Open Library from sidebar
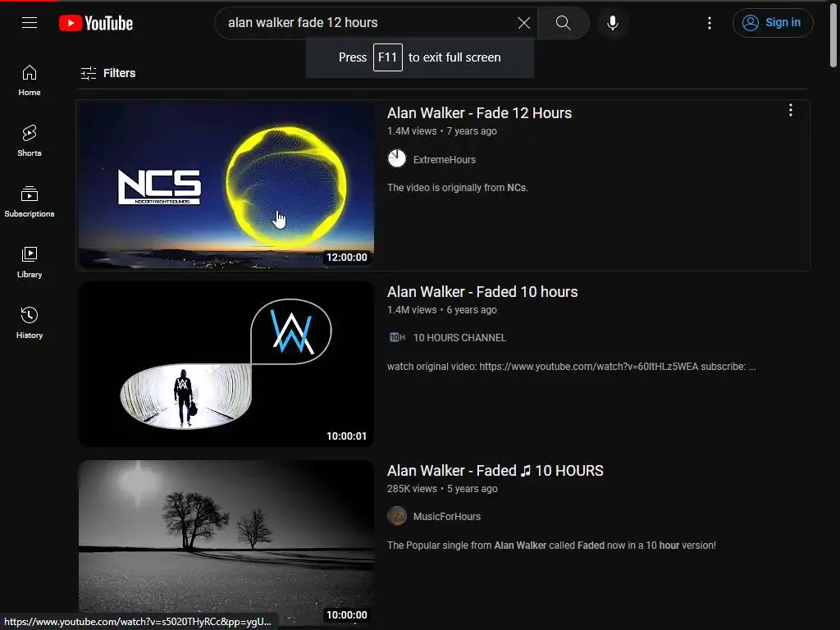840x630 pixels. 30,262
